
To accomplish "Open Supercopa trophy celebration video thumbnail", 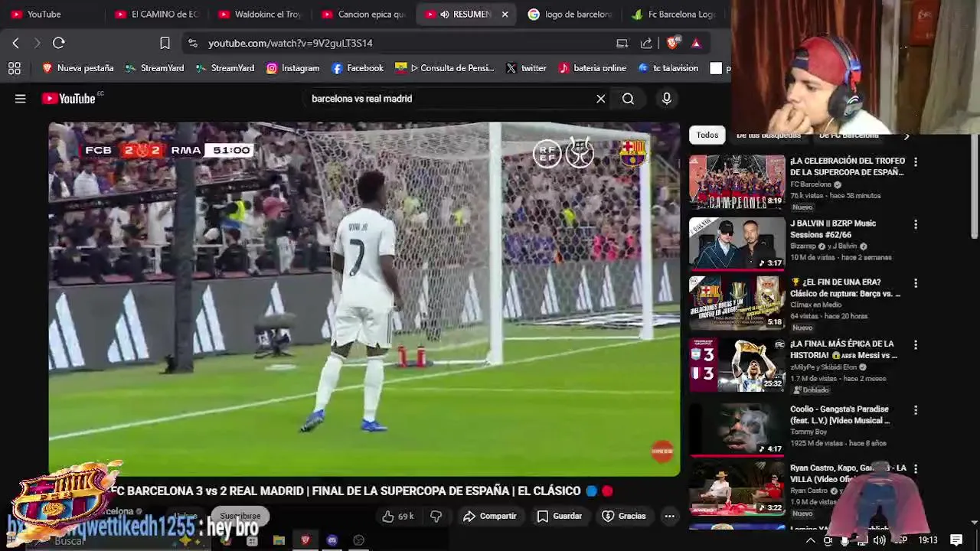I will [x=737, y=182].
